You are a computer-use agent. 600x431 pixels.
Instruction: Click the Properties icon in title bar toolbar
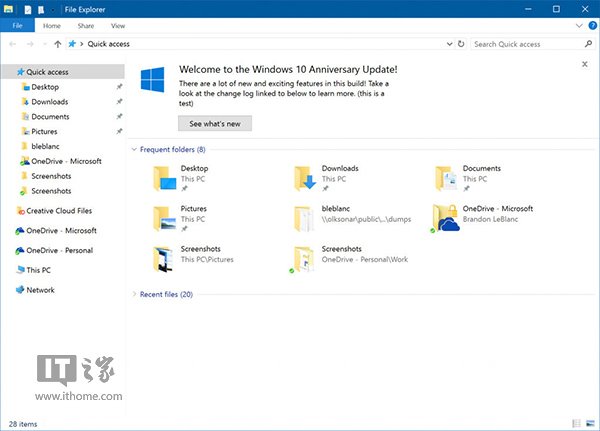coord(28,10)
